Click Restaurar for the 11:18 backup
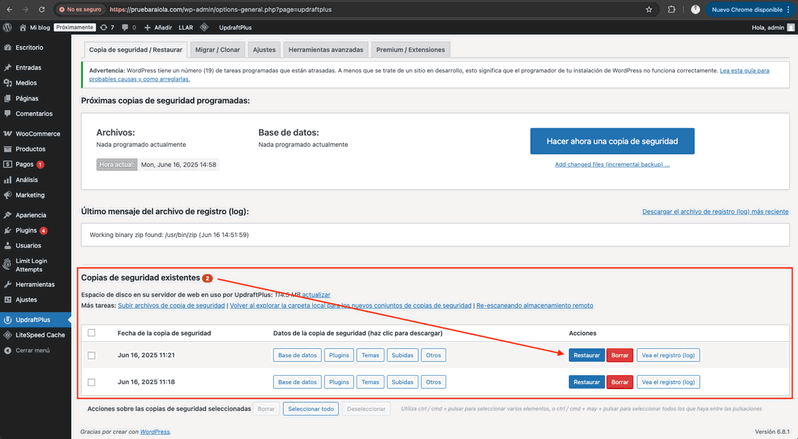Viewport: 798px width, 439px height. 587,382
